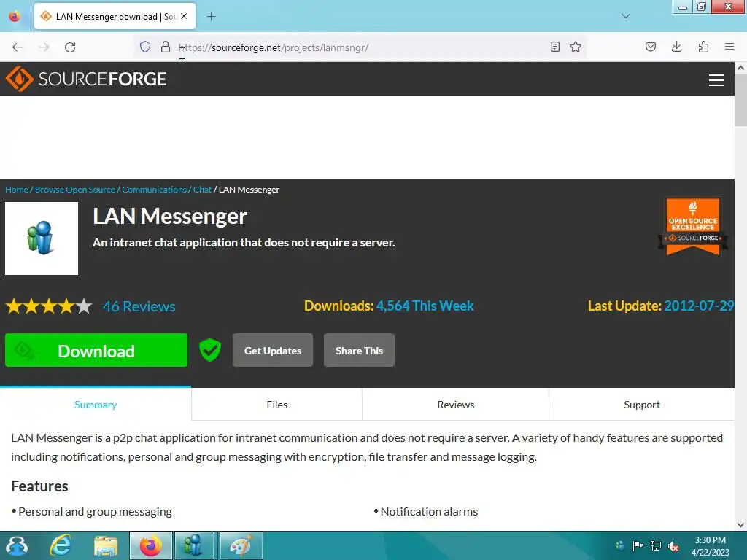Click the URL address bar field

click(x=362, y=47)
